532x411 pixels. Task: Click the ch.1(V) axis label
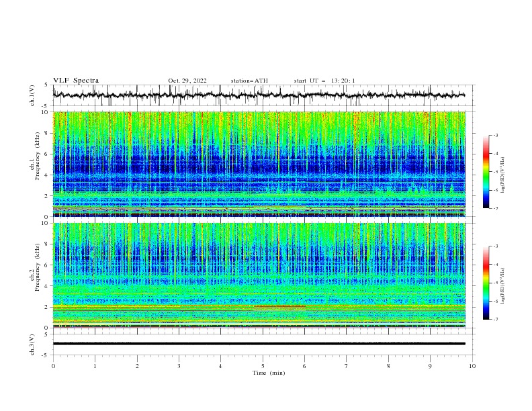coord(32,95)
